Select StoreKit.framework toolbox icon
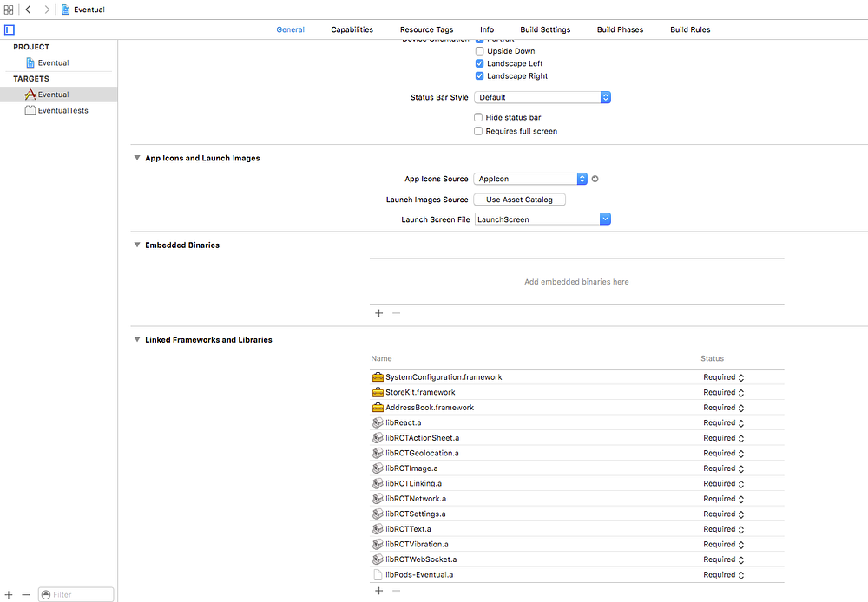 click(x=378, y=392)
